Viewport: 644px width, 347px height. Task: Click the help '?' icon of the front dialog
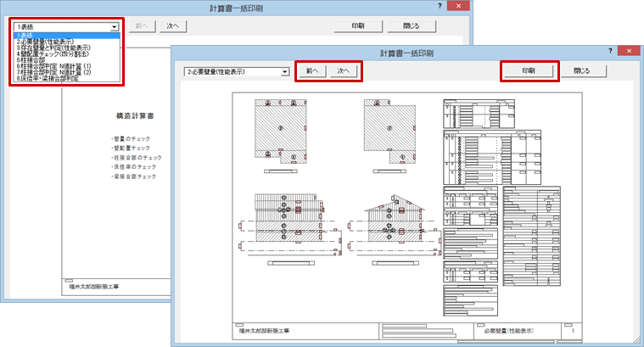pyautogui.click(x=610, y=52)
